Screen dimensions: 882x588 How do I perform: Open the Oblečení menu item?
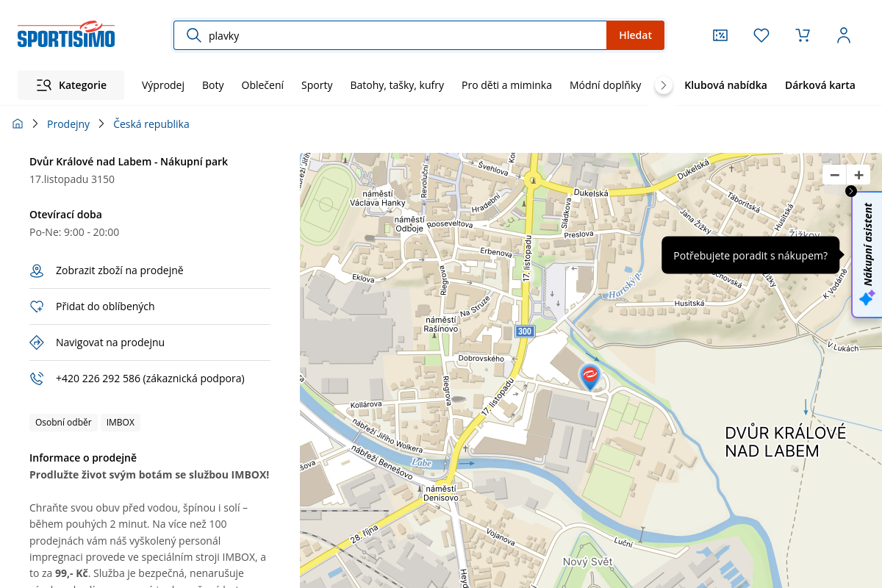[x=262, y=85]
